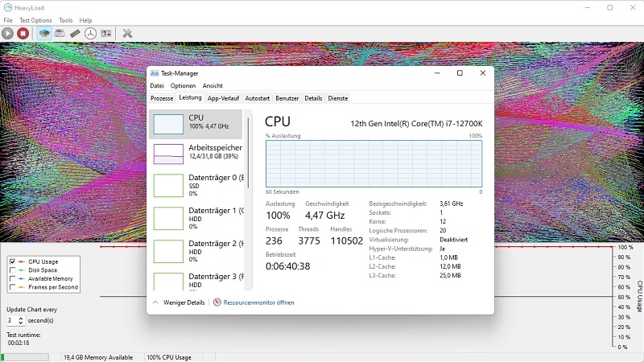
Task: Open the Tools menu in HeavyLoad
Action: coord(65,20)
